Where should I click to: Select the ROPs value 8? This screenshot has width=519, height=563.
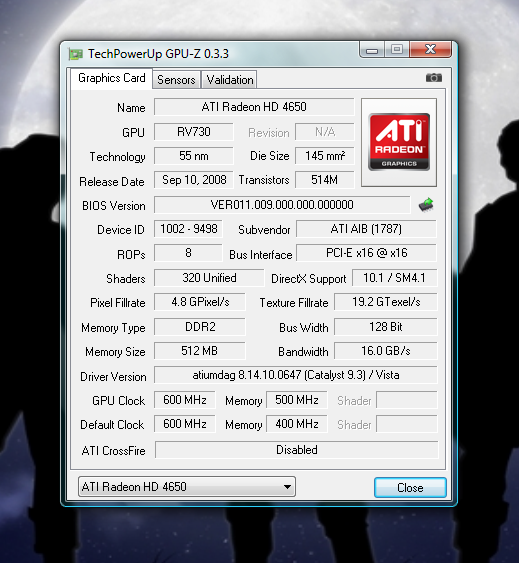click(x=188, y=253)
